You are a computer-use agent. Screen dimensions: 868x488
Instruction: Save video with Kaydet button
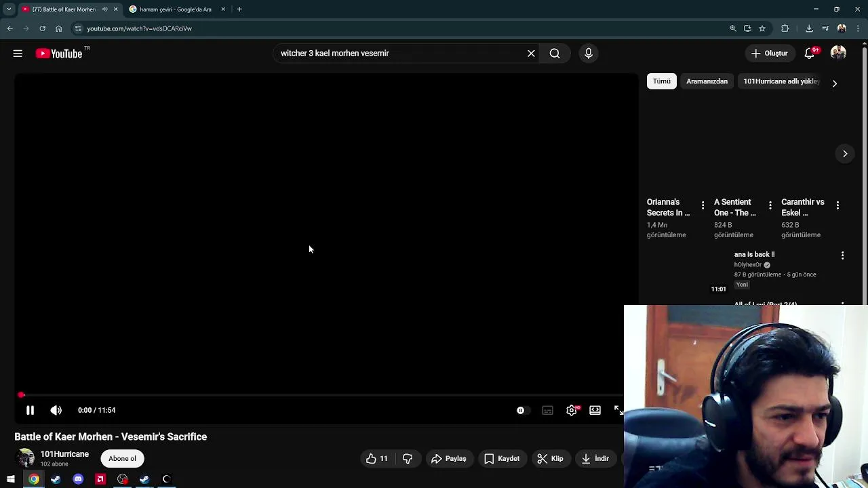pos(502,459)
